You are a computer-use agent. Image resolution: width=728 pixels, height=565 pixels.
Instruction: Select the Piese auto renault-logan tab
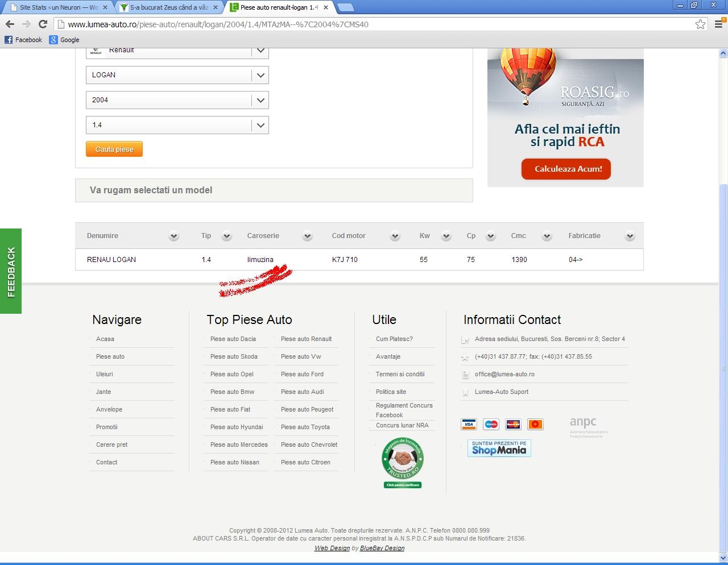click(x=279, y=7)
